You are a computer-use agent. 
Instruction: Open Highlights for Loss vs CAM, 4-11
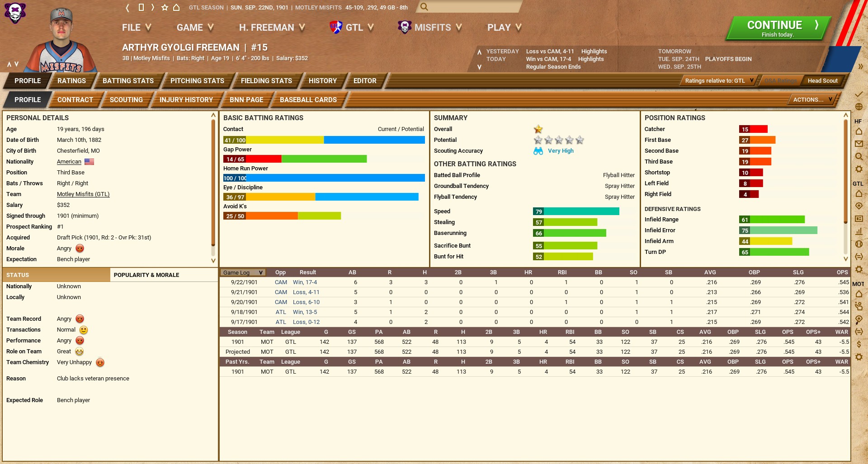pyautogui.click(x=594, y=52)
